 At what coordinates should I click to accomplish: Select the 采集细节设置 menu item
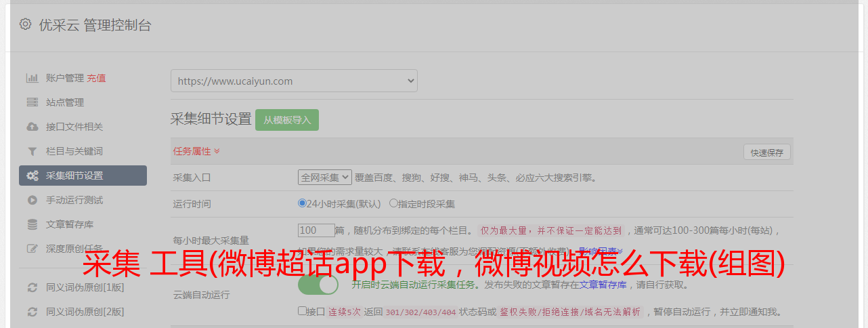pos(83,176)
